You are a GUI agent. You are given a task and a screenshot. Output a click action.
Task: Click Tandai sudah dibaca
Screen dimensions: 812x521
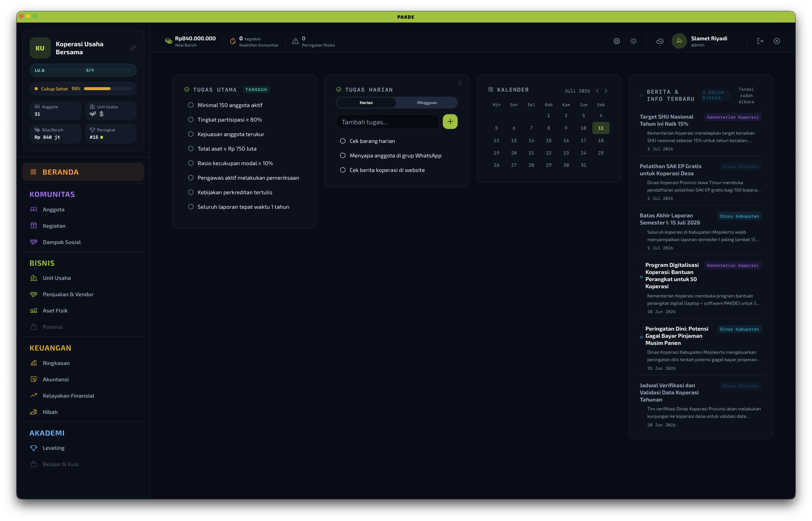pos(746,95)
